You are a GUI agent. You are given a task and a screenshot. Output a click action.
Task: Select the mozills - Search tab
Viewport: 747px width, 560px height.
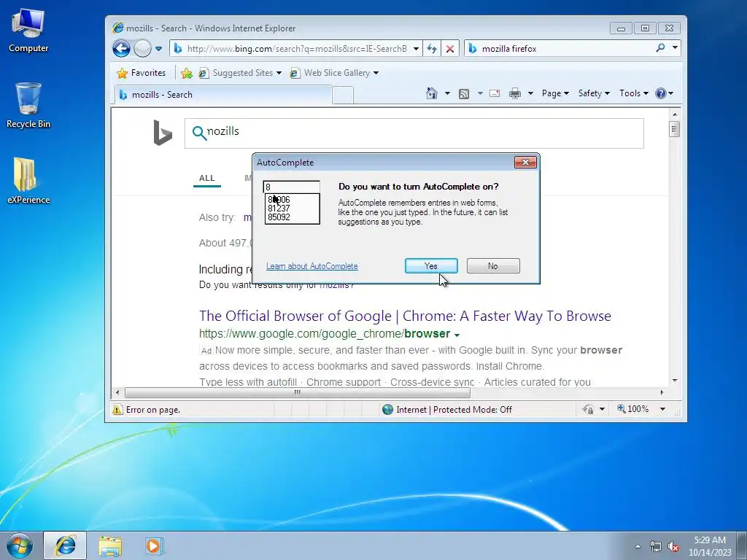[223, 94]
